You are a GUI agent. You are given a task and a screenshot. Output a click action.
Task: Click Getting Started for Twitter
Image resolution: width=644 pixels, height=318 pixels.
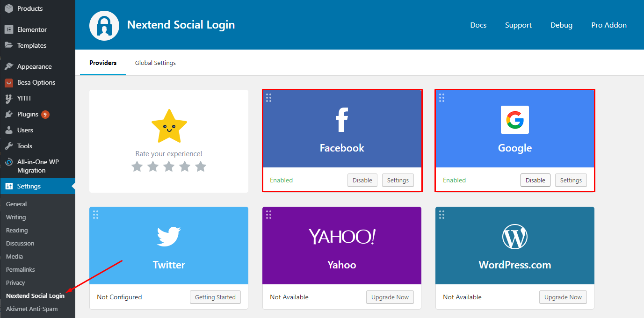tap(215, 297)
